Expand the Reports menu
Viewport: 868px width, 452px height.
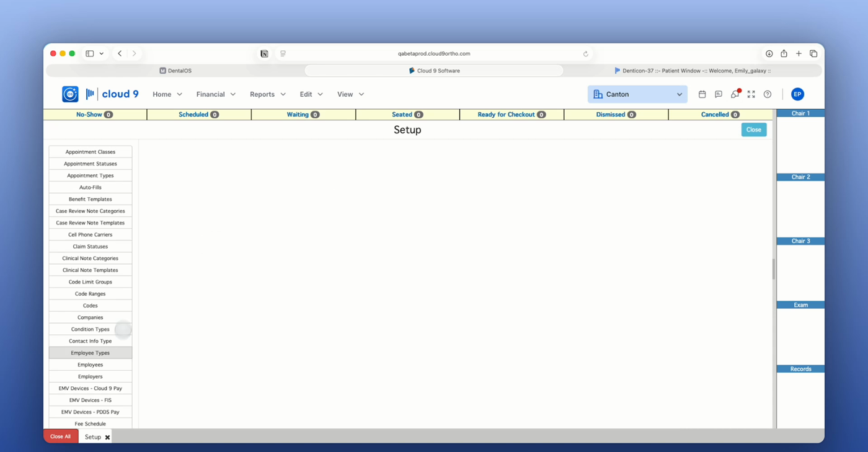coord(268,94)
